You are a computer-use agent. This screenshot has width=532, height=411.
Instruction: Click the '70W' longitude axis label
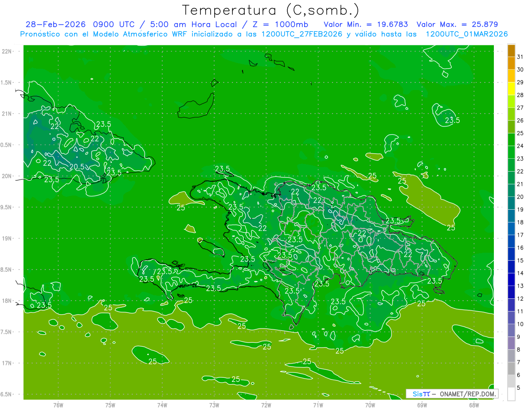(370, 405)
